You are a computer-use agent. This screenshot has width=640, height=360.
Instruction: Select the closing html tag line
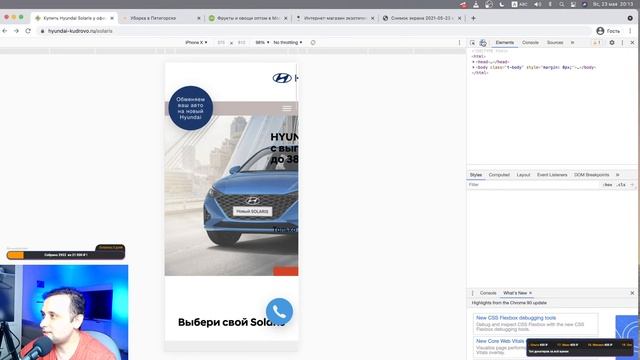click(480, 73)
